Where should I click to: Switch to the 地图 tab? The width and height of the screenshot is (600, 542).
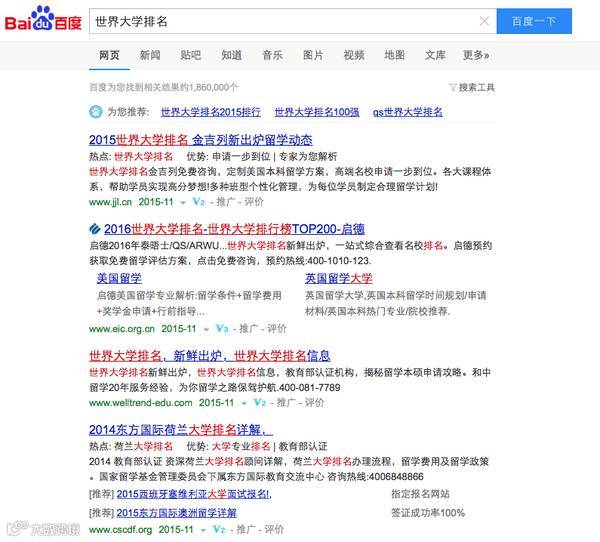(395, 55)
